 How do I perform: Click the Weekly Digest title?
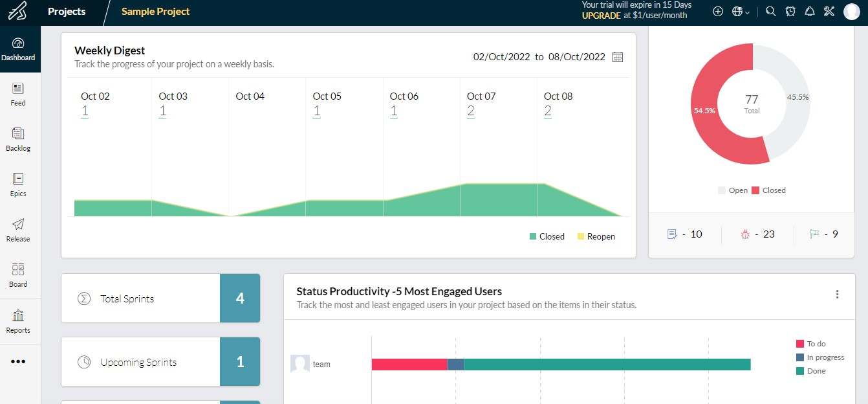pyautogui.click(x=110, y=50)
